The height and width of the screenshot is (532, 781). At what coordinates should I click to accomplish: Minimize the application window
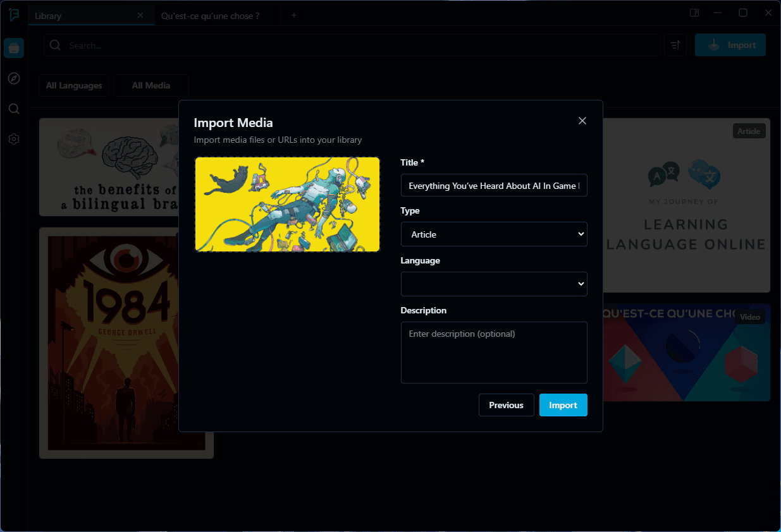(x=718, y=13)
